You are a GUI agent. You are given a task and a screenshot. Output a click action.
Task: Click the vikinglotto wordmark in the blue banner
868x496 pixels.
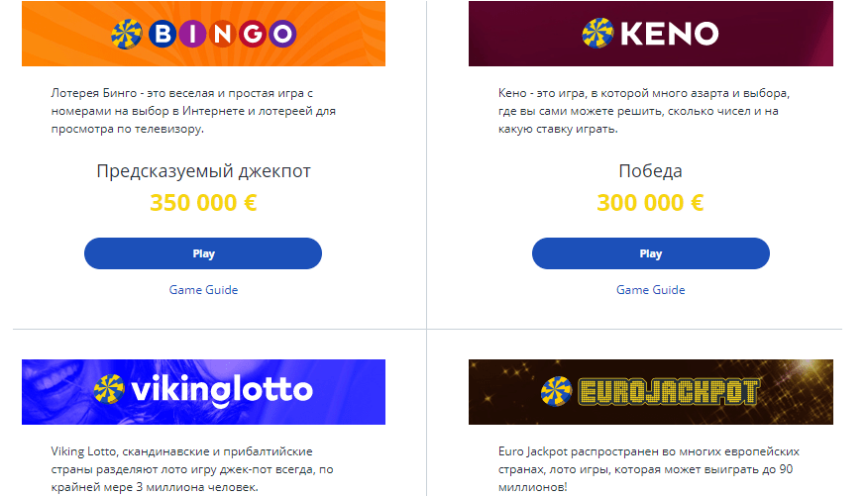(x=220, y=389)
